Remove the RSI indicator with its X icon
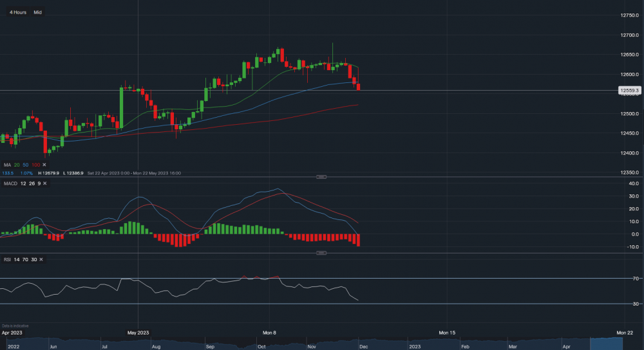Screen dimensions: 644x350 [41, 259]
